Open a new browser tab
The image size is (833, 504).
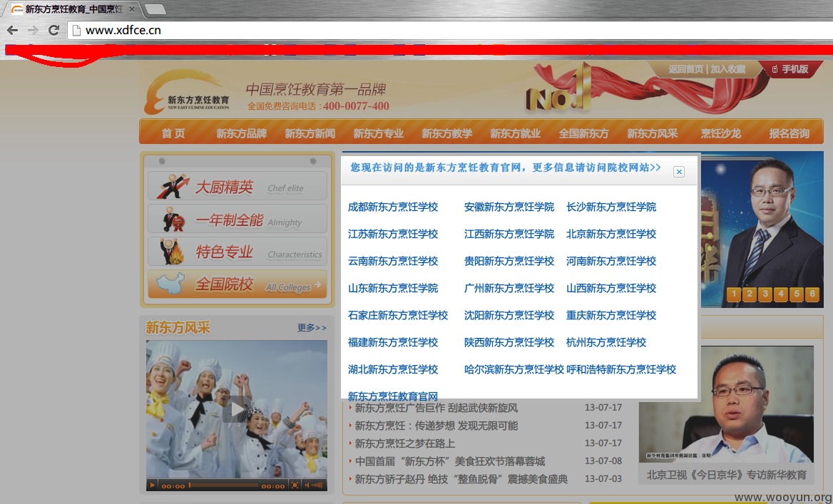[x=155, y=9]
